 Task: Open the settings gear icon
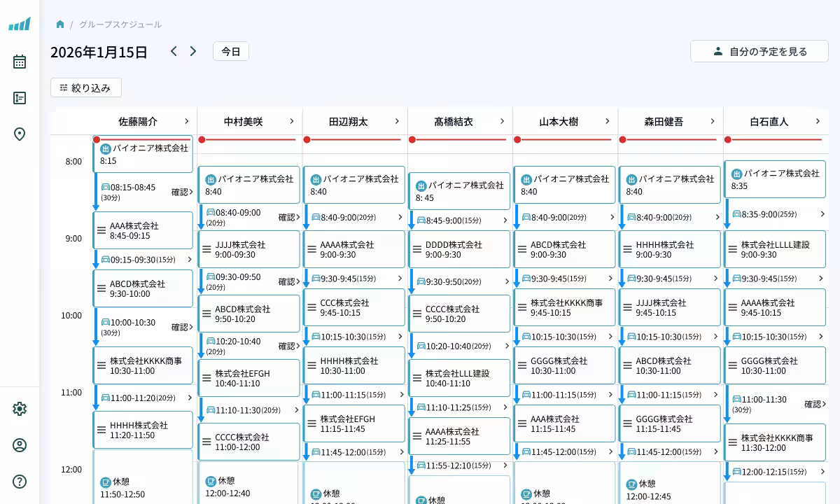pos(20,409)
